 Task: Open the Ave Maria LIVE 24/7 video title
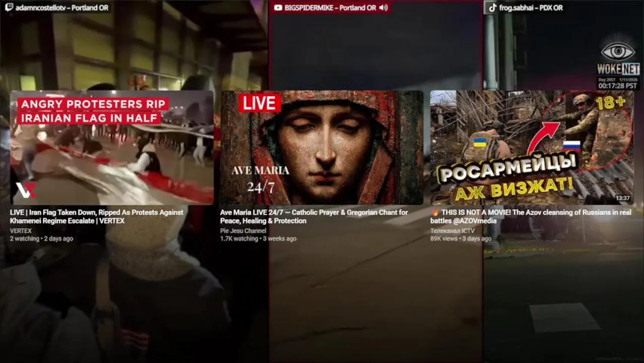[x=314, y=217]
